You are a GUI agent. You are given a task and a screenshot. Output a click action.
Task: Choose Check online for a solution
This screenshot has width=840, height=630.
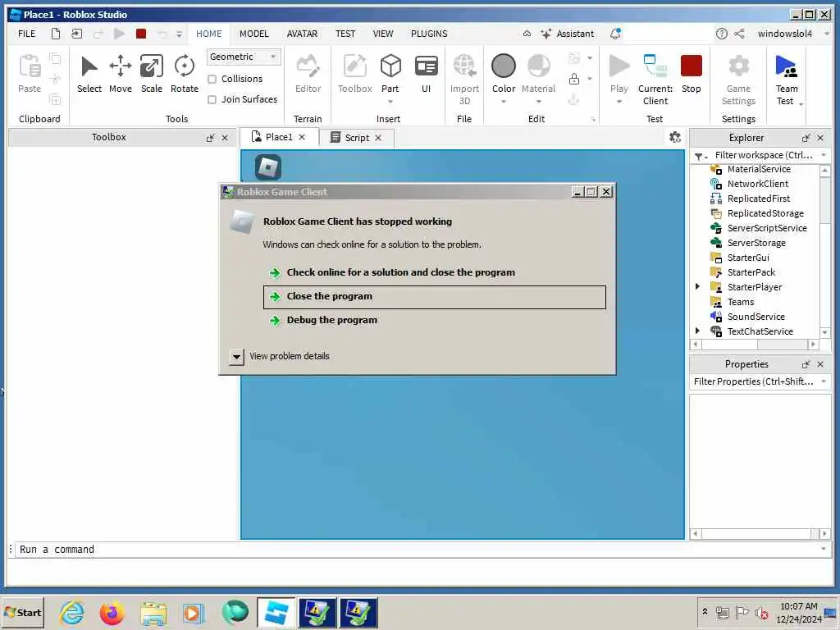pyautogui.click(x=400, y=272)
